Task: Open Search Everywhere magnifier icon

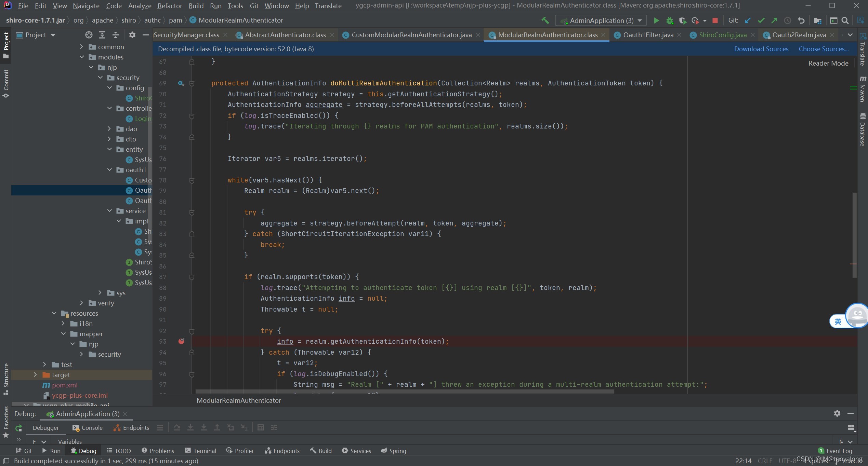Action: 845,20
